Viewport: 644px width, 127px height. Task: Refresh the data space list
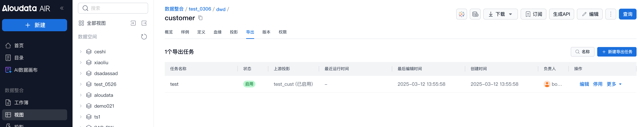(x=144, y=37)
